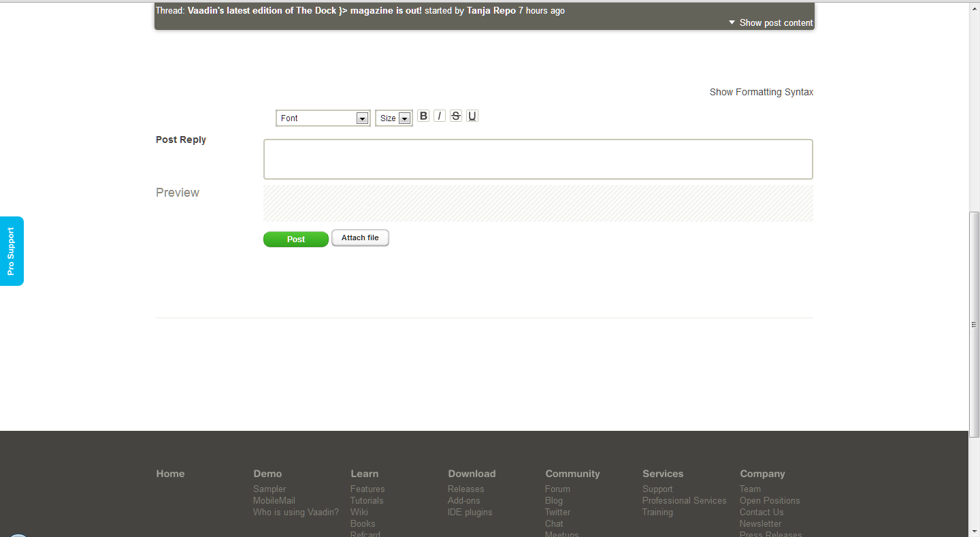Apply underline formatting to reply text

(x=472, y=116)
